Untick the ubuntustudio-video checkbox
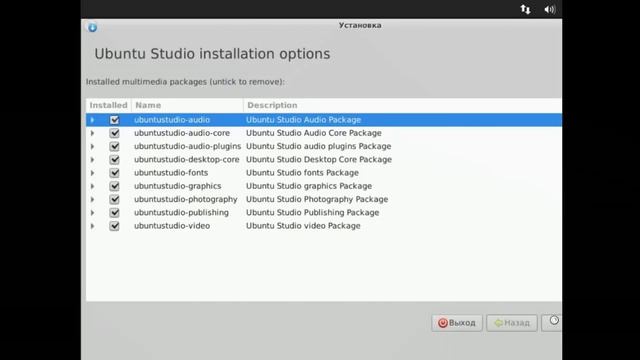The height and width of the screenshot is (360, 640). click(x=114, y=226)
